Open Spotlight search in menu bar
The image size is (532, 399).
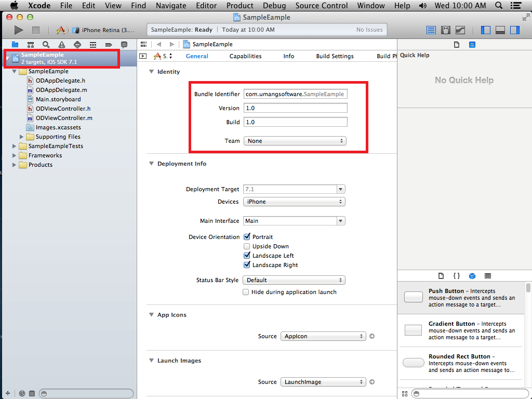click(x=498, y=6)
